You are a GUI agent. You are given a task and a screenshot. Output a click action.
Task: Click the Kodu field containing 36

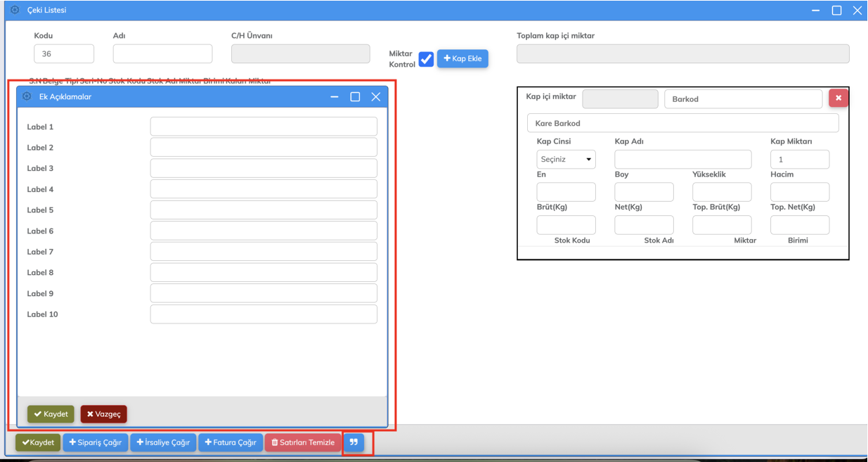pos(64,54)
